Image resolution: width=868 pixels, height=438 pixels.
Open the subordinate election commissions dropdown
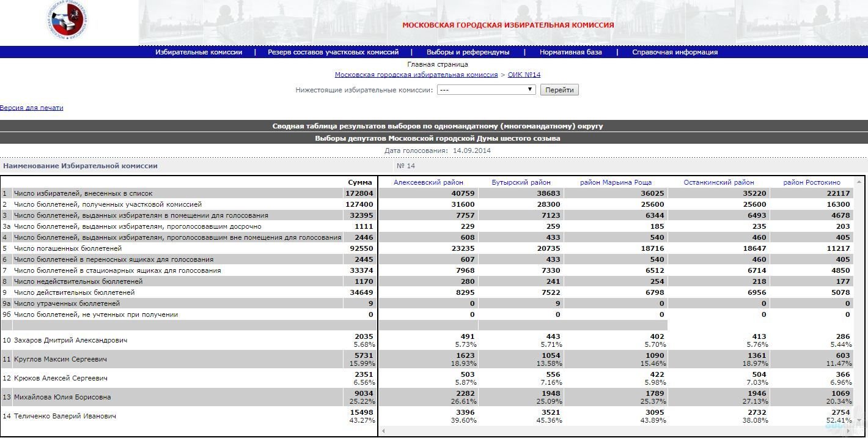click(487, 90)
